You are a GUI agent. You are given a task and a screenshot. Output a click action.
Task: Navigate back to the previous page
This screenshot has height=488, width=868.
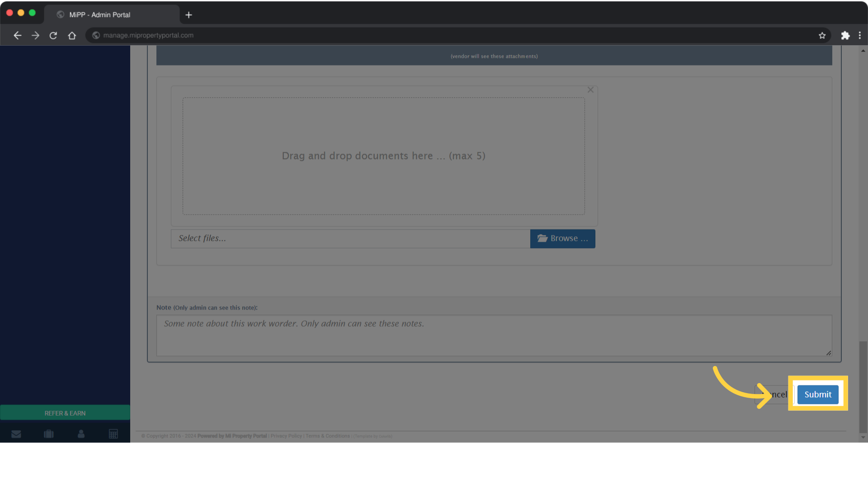tap(17, 35)
